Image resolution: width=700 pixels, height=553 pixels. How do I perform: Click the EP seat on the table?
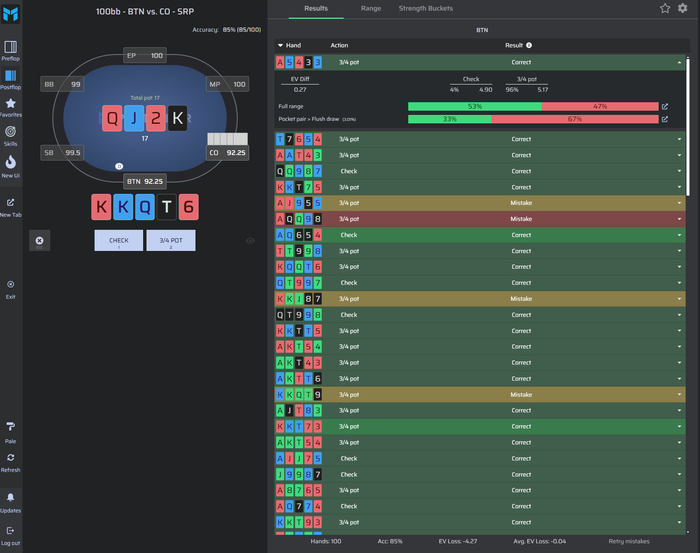(145, 55)
